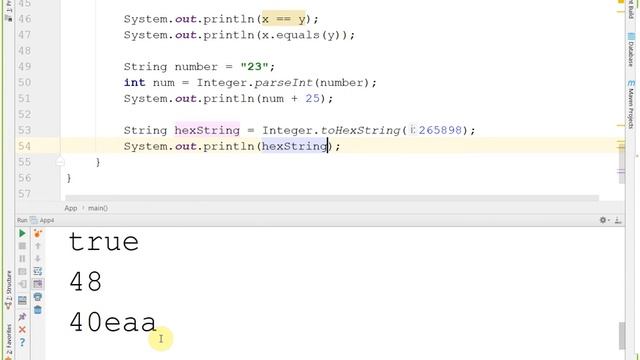Select the App4 run tab
This screenshot has width=640, height=360.
42,220
